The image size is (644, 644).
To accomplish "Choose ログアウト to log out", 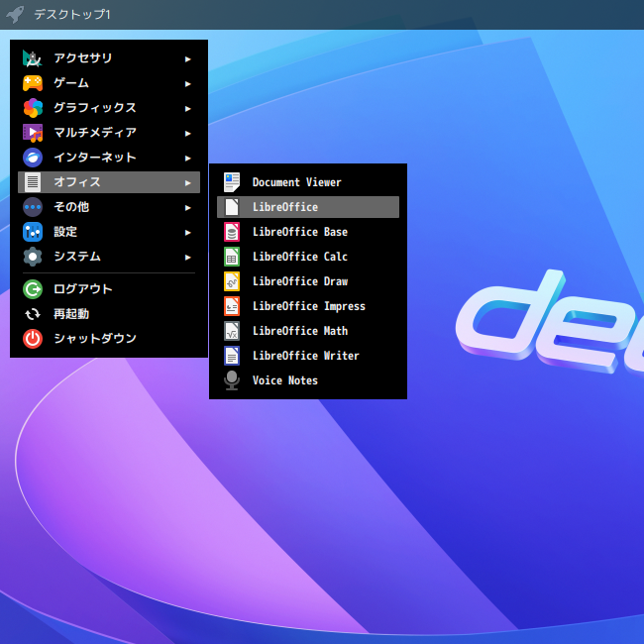I will point(82,289).
